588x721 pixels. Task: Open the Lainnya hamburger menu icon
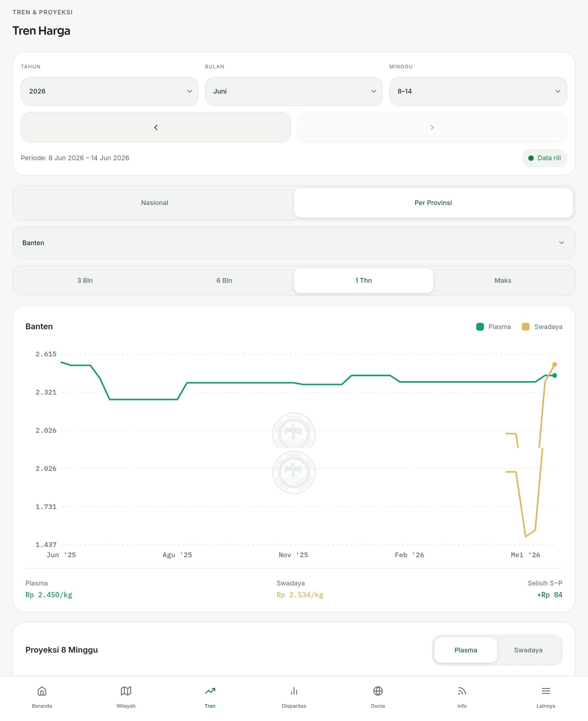[546, 691]
